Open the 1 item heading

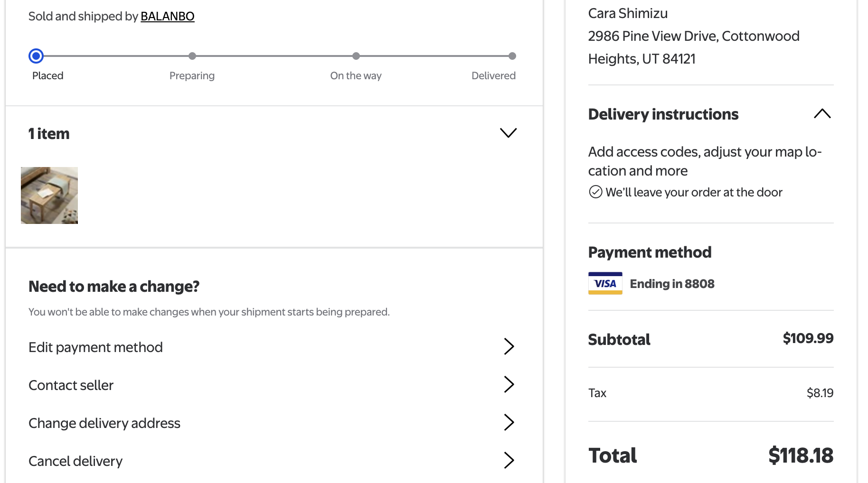coord(49,134)
